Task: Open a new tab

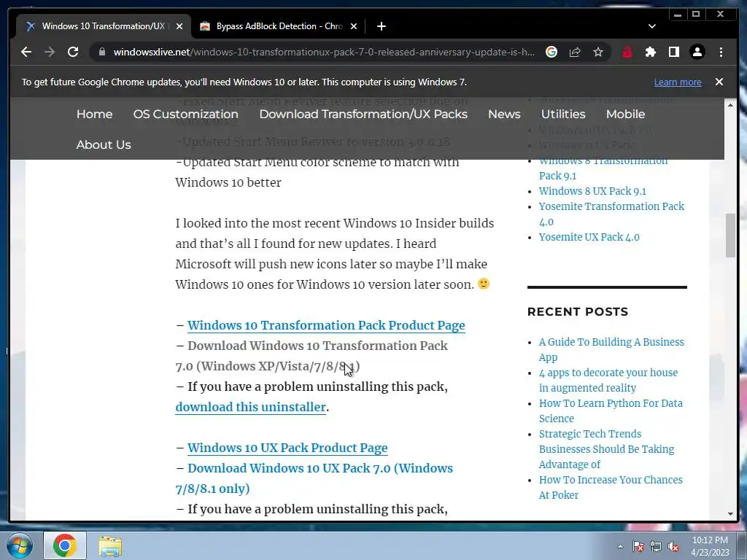Action: 381,26
